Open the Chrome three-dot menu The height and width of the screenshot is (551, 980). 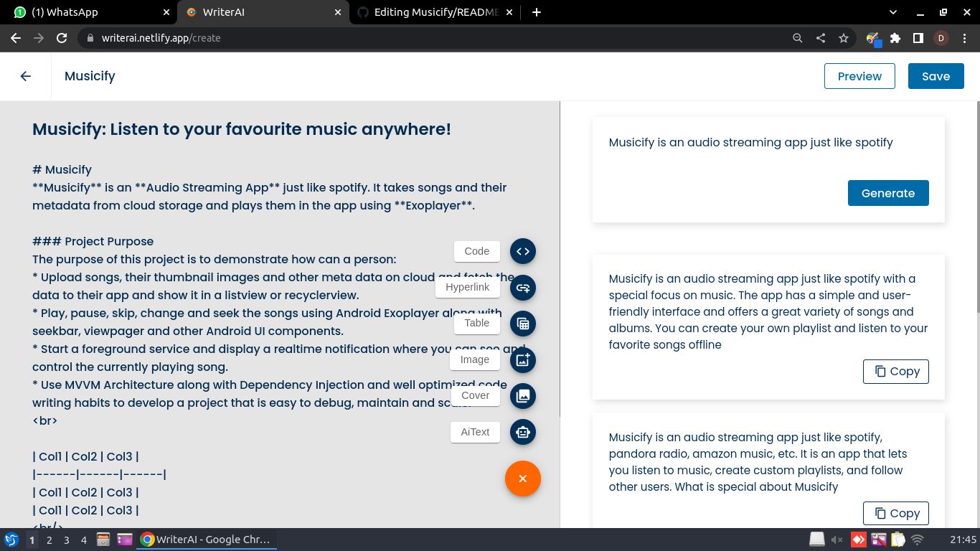point(964,38)
